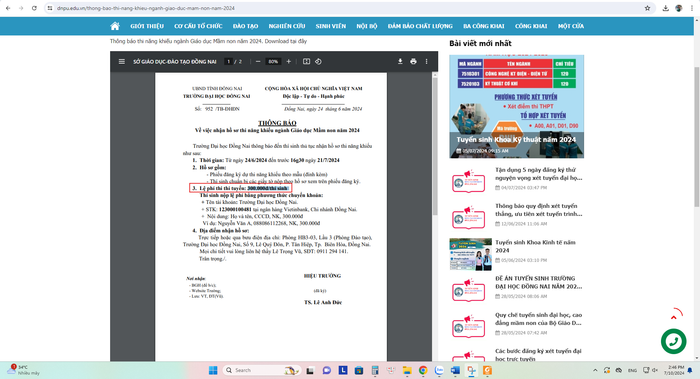Image resolution: width=700 pixels, height=379 pixels.
Task: Click the 'Download tại đây' link
Action: tap(286, 41)
